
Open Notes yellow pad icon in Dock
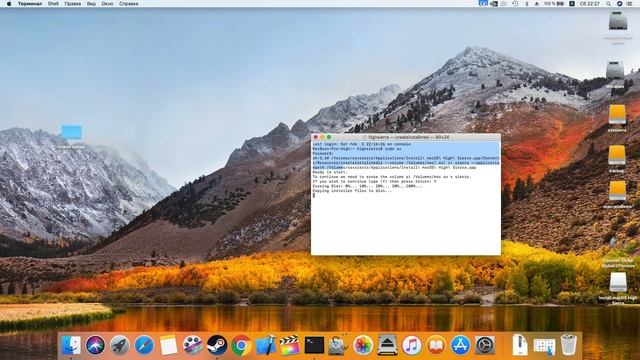pos(168,345)
